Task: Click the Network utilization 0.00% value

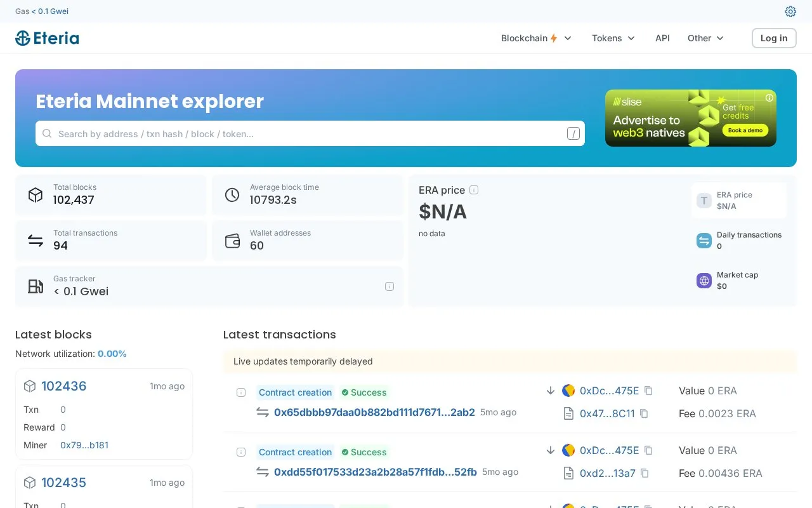Action: click(112, 354)
